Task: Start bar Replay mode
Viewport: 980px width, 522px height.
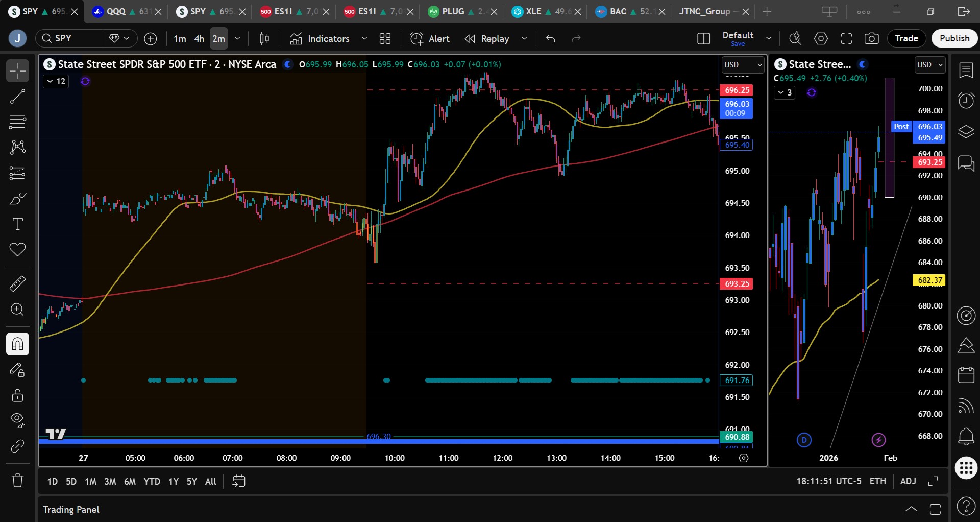Action: 487,38
